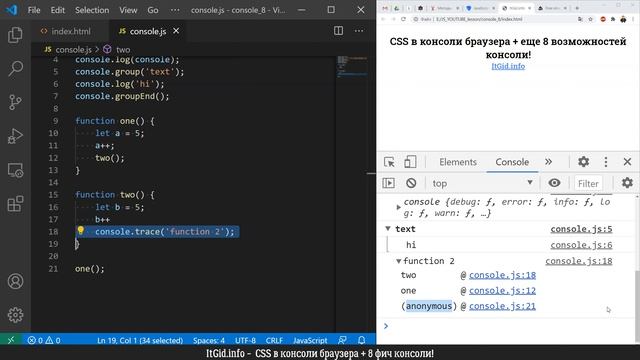Open notifications bell in status bar
The height and width of the screenshot is (360, 640).
click(361, 340)
